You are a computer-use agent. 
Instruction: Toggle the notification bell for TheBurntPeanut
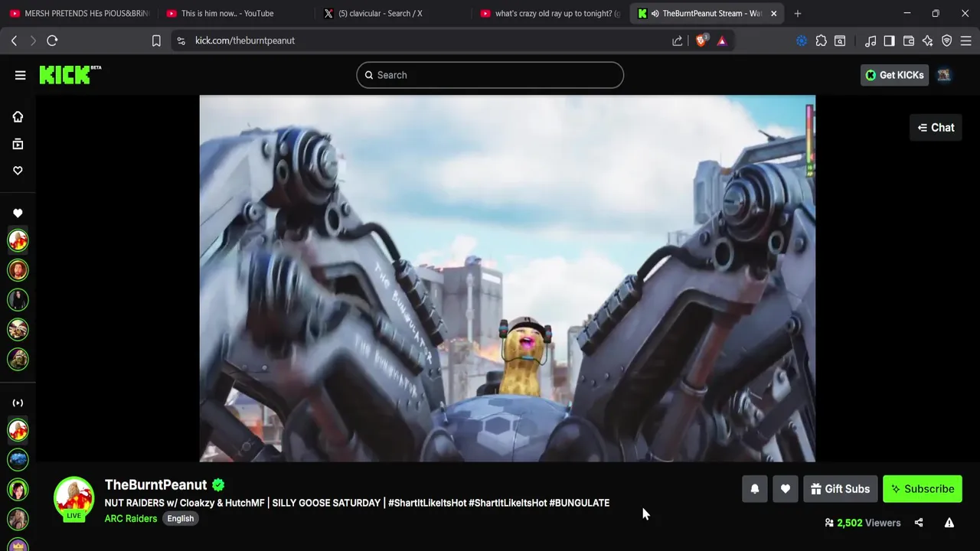point(755,489)
